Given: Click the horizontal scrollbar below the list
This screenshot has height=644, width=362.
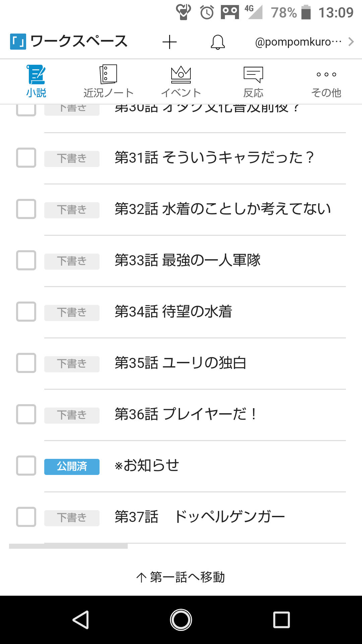Looking at the screenshot, I should [x=68, y=546].
